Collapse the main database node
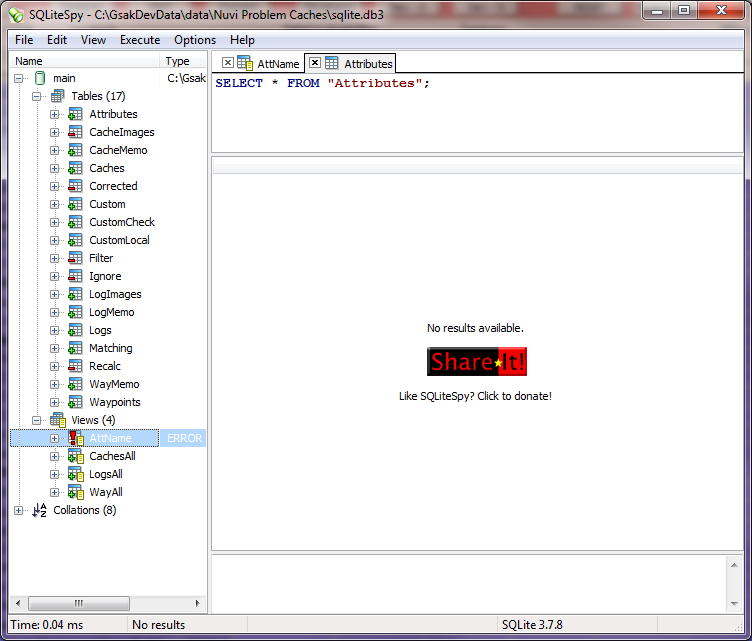752x641 pixels. point(19,78)
